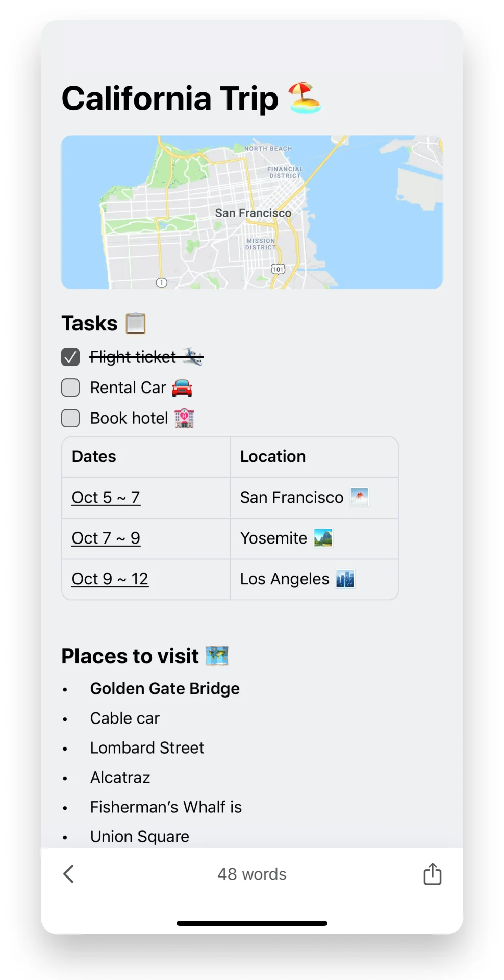Screen dimensions: 504x980
Task: Open the Oct 5 ~ 7 date link
Action: click(x=106, y=497)
